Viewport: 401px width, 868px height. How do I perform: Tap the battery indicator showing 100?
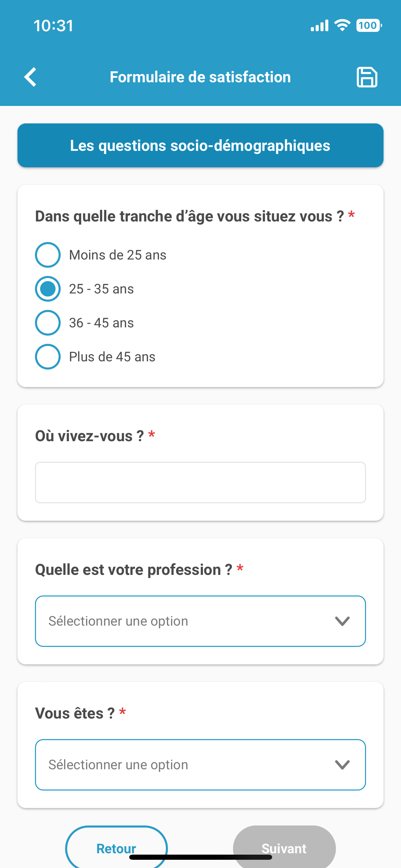(x=369, y=25)
